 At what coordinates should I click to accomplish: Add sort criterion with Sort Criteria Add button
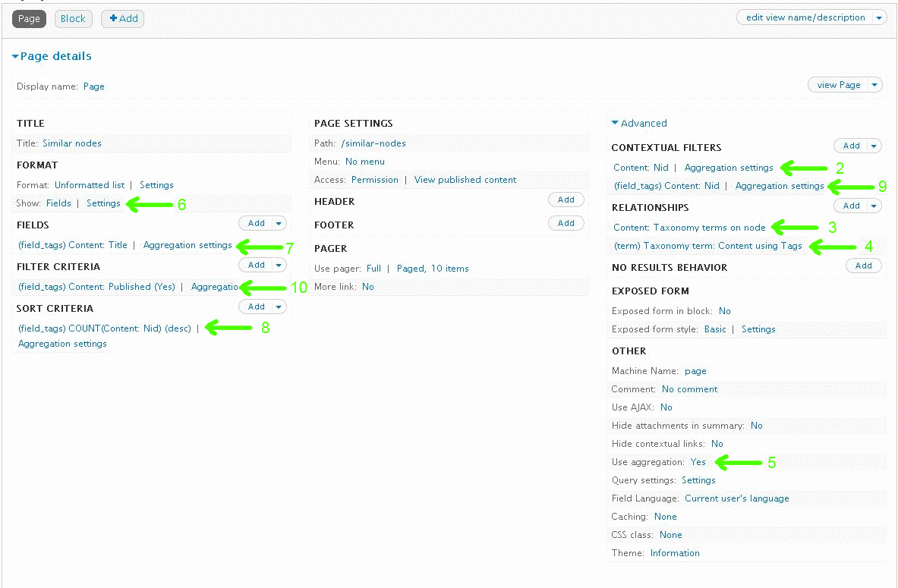[256, 307]
